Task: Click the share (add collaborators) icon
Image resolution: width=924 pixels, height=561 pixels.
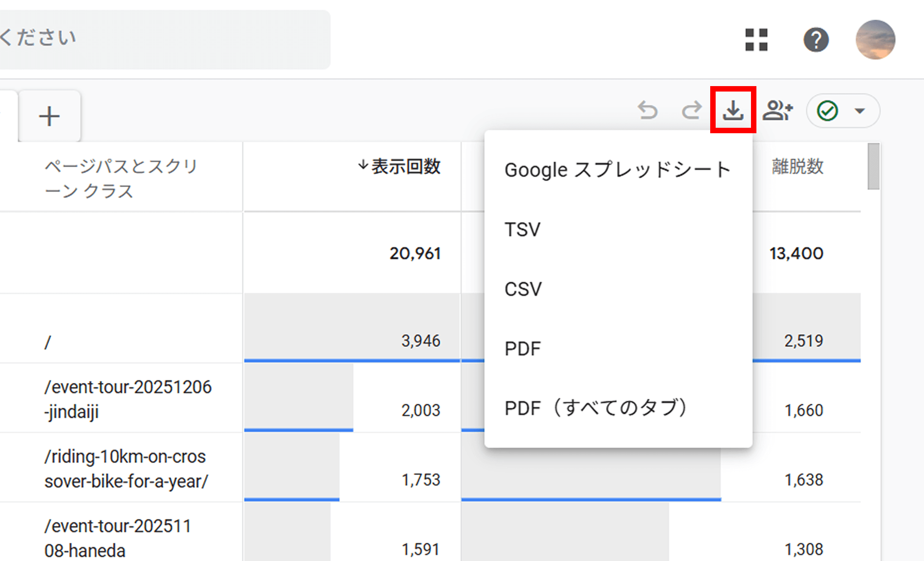Action: 778,111
